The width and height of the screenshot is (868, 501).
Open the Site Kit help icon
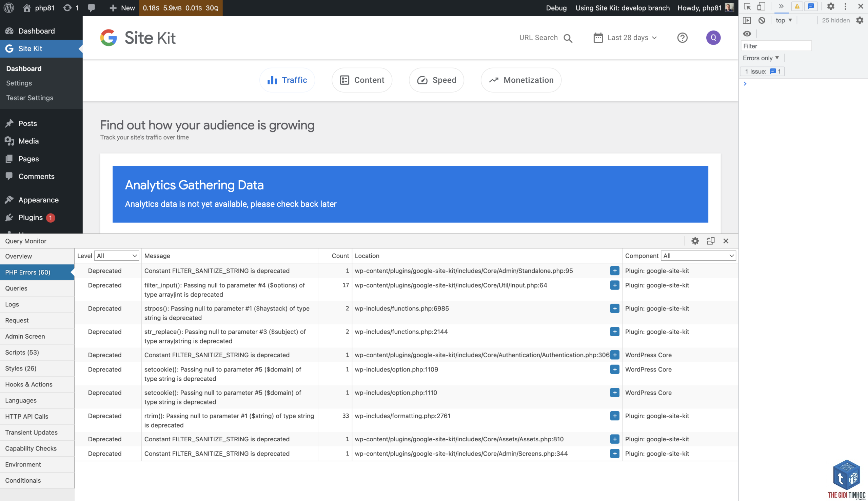[682, 38]
